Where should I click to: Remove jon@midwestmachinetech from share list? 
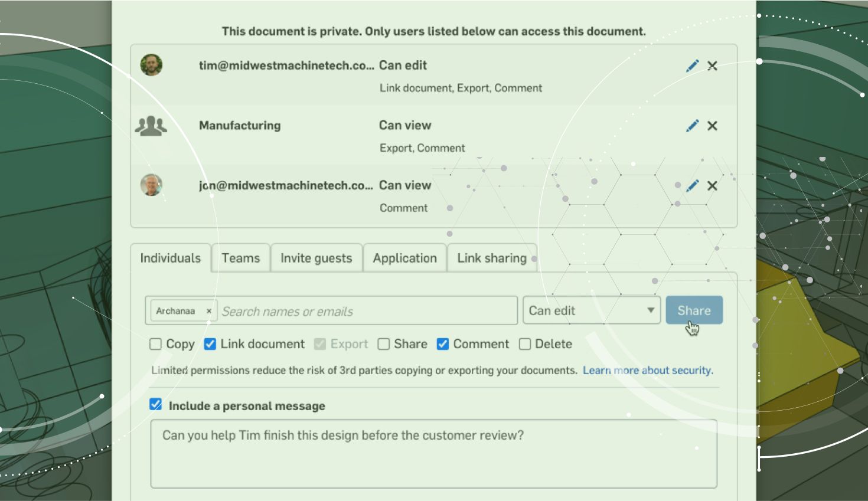[712, 186]
